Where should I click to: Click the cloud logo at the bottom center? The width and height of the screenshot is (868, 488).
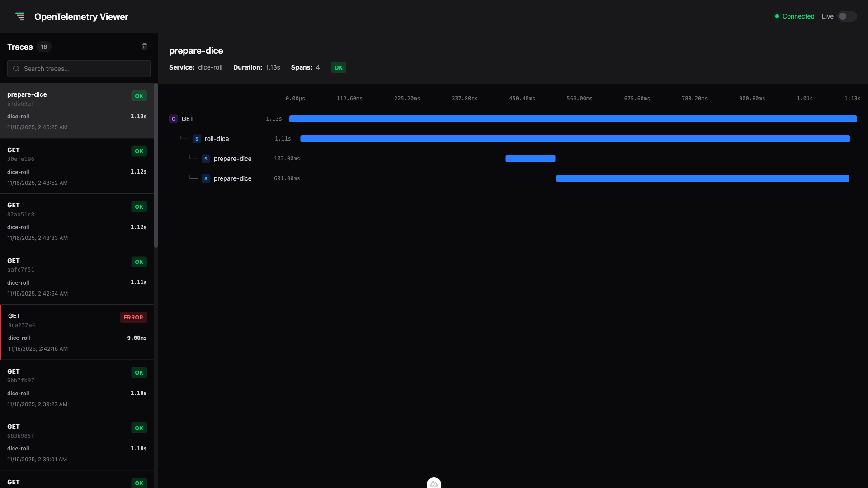[x=434, y=483]
